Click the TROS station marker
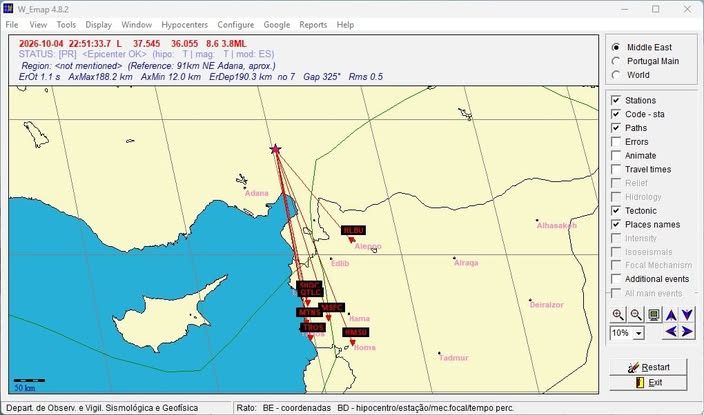 [x=310, y=337]
